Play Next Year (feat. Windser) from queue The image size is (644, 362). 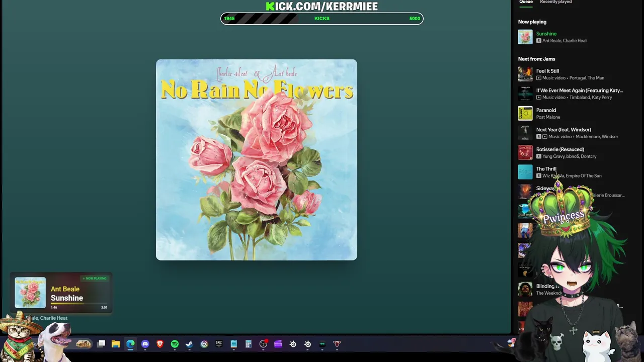click(x=563, y=130)
